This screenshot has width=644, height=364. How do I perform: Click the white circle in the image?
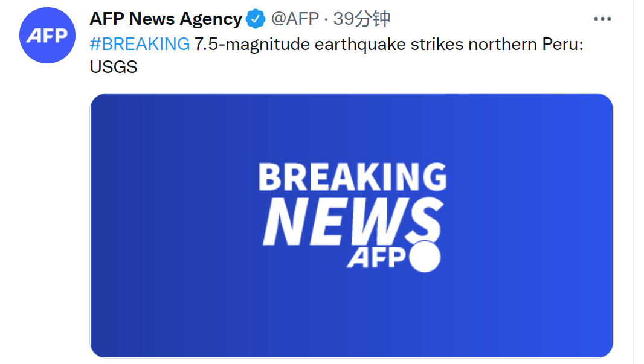[425, 257]
